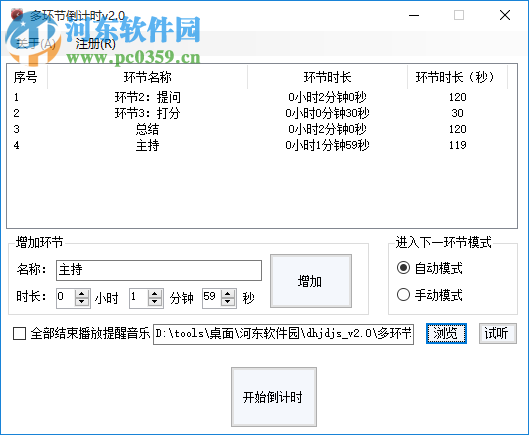Screen dimensions: 529x435
Task: Click serial number 3 cell
Action: 16,129
